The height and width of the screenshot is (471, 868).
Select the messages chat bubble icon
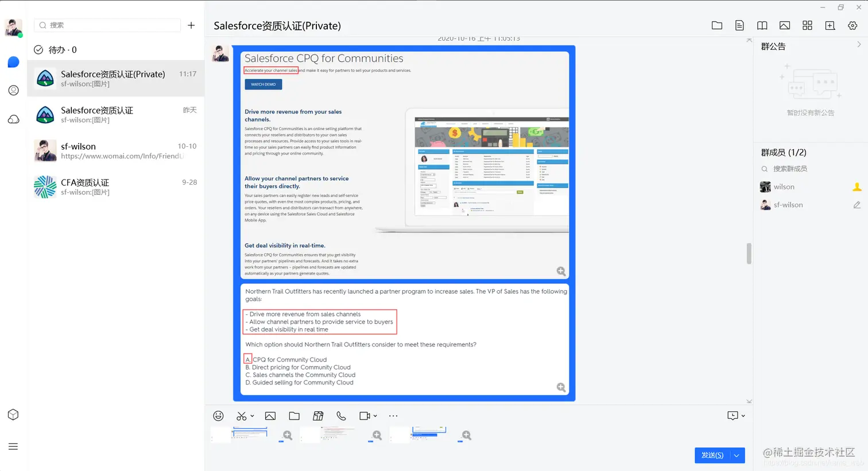(x=13, y=62)
